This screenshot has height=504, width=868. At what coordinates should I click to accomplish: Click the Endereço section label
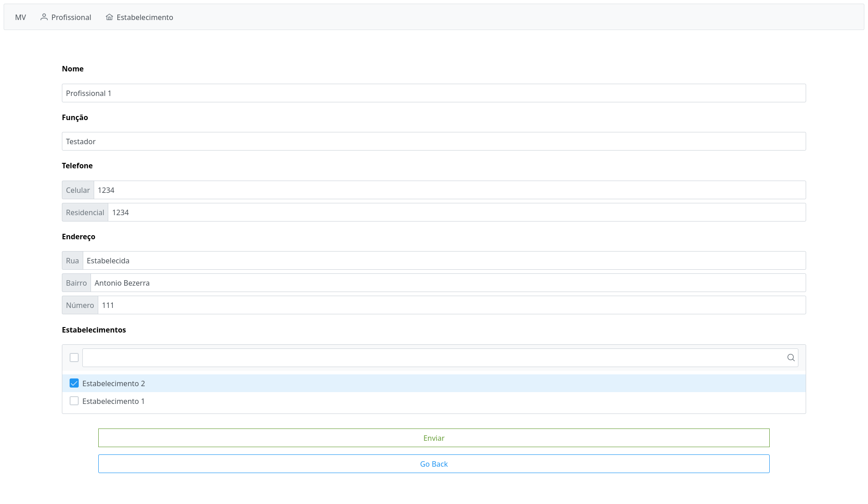click(79, 237)
